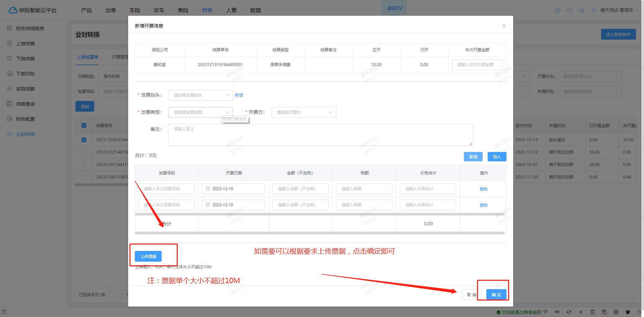Click bottom-left hamburger menu icon
This screenshot has width=644, height=317.
4,312
